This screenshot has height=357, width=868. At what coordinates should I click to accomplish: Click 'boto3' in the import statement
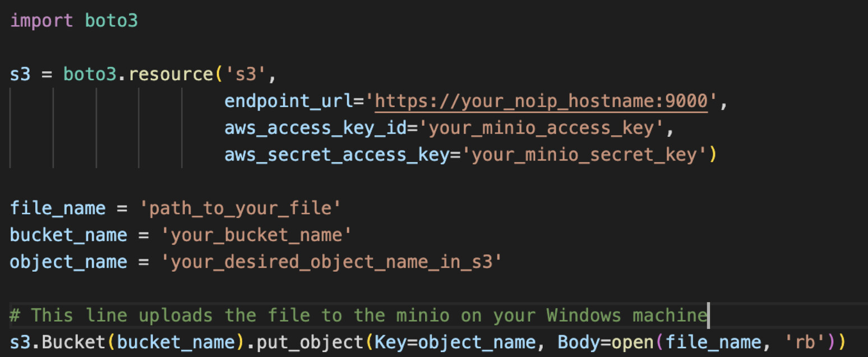pos(111,21)
